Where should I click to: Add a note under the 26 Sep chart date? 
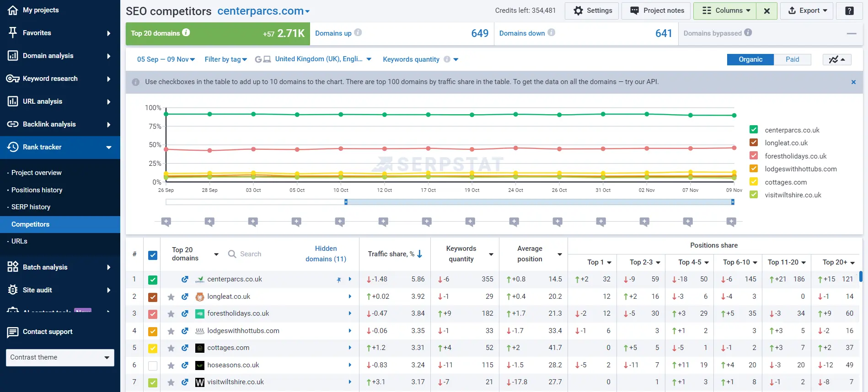(x=166, y=222)
